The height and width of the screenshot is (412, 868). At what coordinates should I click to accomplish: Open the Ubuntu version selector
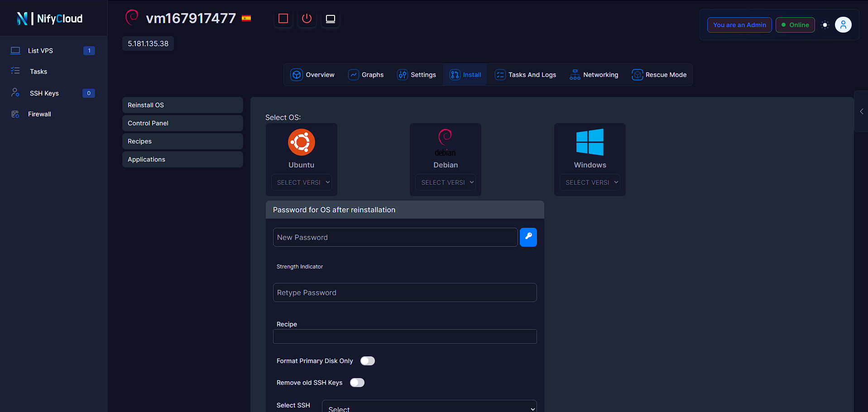(x=302, y=182)
